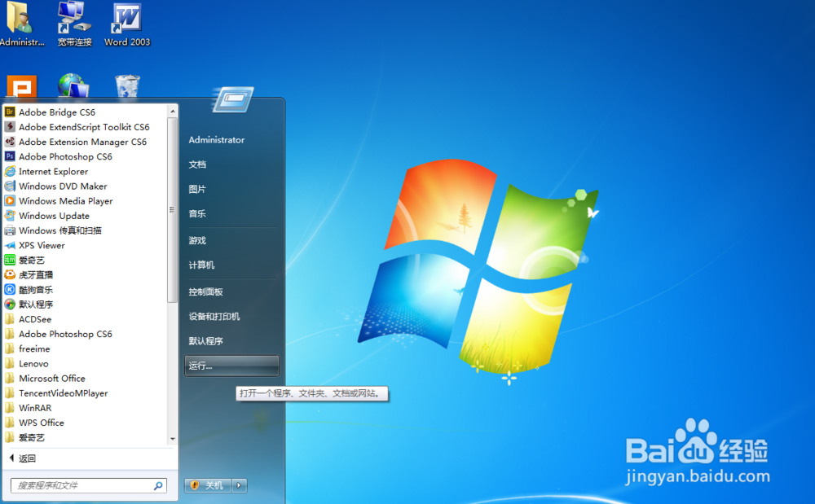Select the orange P desktop shortcut icon
815x504 pixels.
coord(21,86)
